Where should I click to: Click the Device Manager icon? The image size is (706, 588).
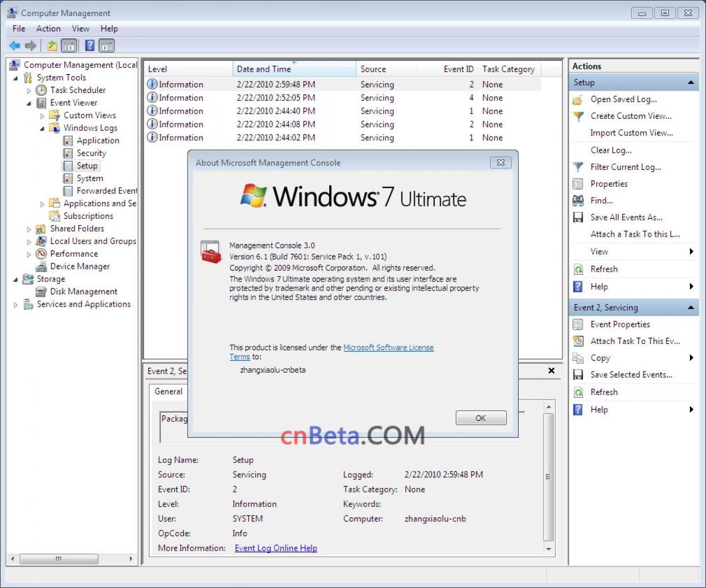pos(41,266)
